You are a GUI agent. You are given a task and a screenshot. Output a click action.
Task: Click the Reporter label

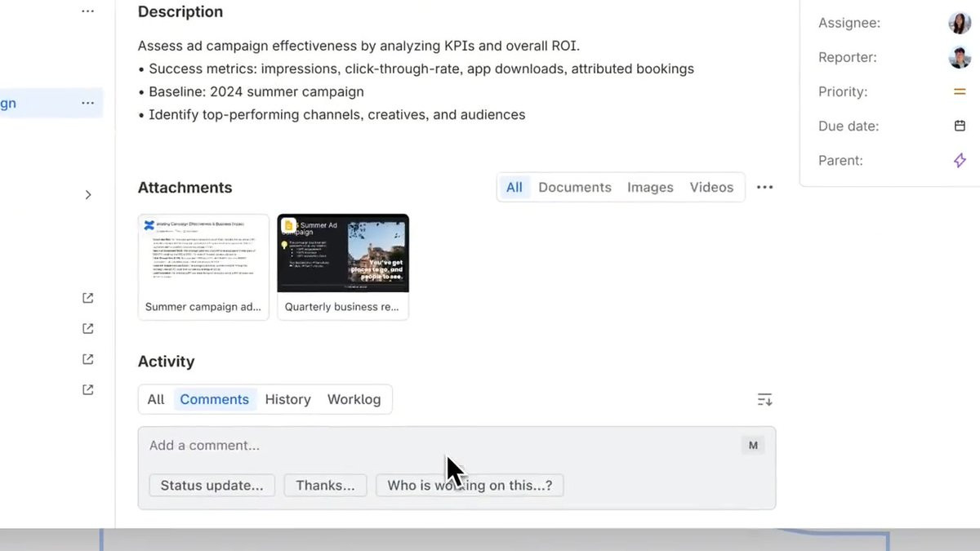(x=848, y=57)
